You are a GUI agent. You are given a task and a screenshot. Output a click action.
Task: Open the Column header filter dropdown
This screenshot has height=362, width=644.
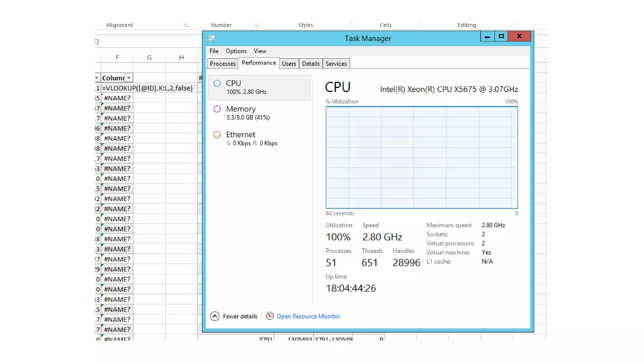(129, 78)
